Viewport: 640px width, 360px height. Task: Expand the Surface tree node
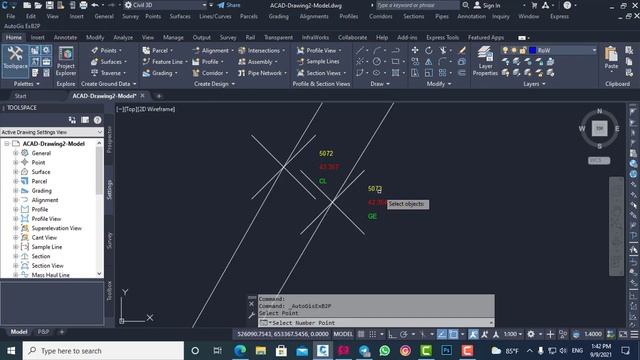pos(16,172)
